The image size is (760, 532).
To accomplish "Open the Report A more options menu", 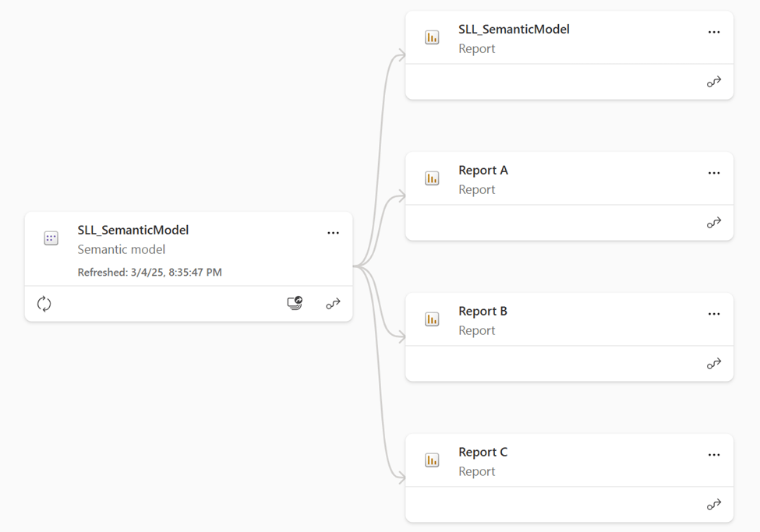I will point(713,173).
